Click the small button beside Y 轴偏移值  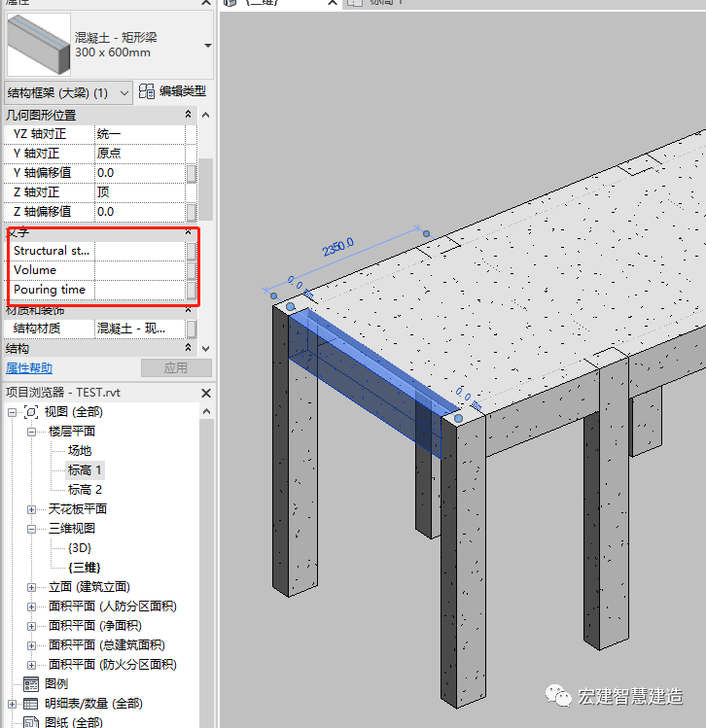point(191,173)
